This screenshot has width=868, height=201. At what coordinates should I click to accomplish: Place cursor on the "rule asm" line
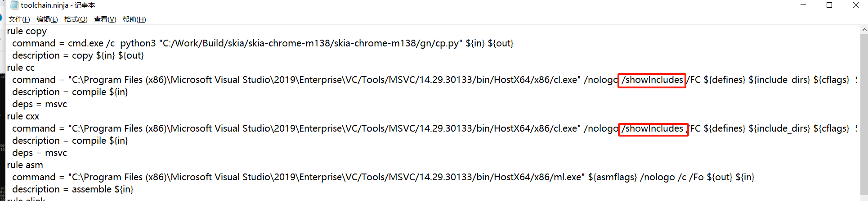point(25,165)
